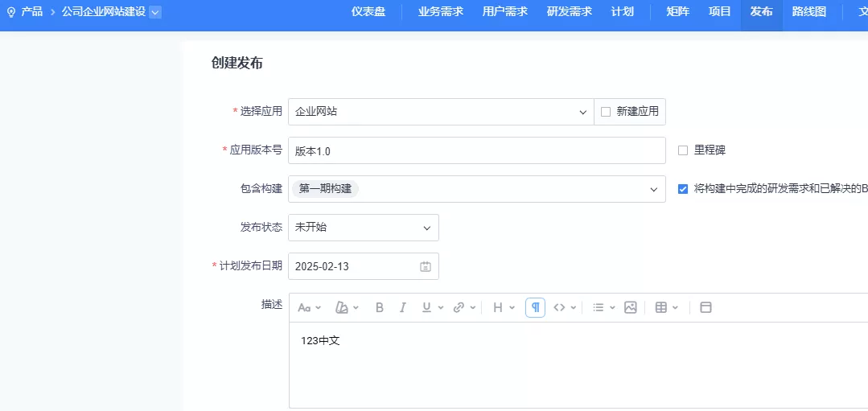Uncheck the link completed requirements checkbox
This screenshot has width=868, height=411.
(x=683, y=189)
